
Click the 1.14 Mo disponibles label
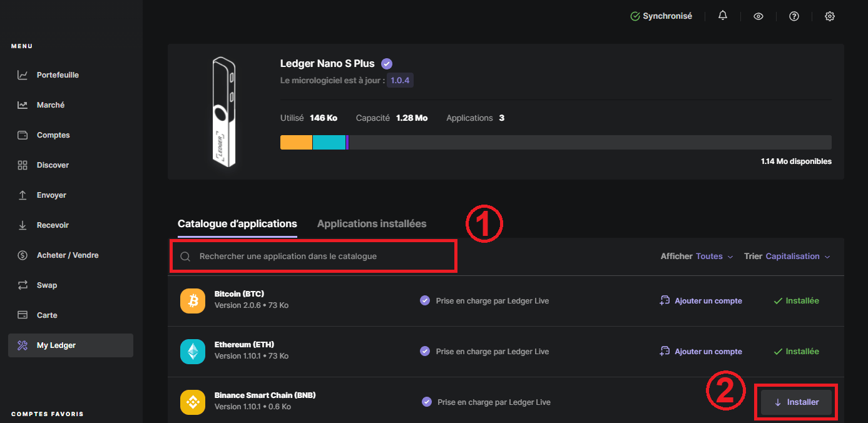pyautogui.click(x=796, y=161)
